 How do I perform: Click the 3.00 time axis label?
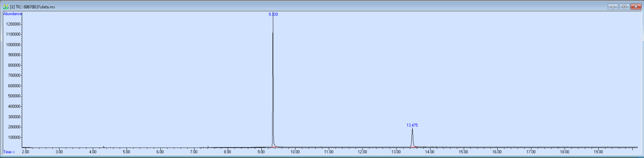click(x=59, y=152)
